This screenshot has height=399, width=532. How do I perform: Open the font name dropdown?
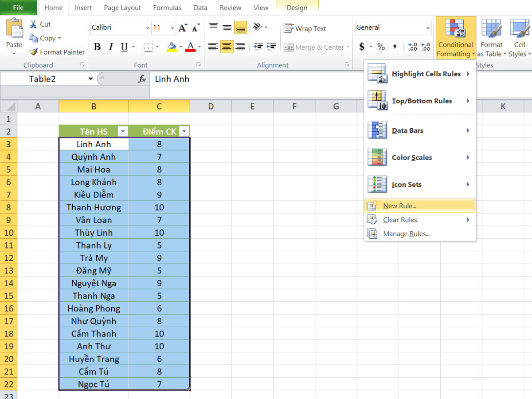point(149,28)
